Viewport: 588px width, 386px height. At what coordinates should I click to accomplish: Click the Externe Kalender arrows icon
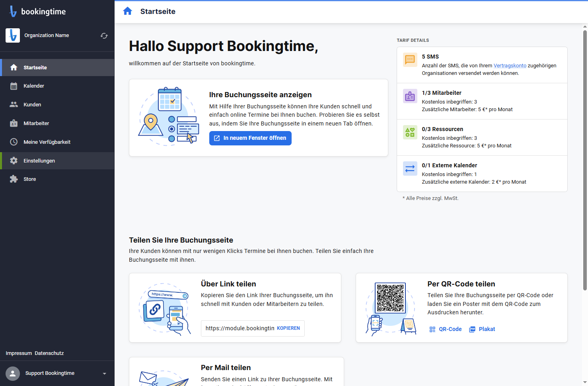point(410,169)
